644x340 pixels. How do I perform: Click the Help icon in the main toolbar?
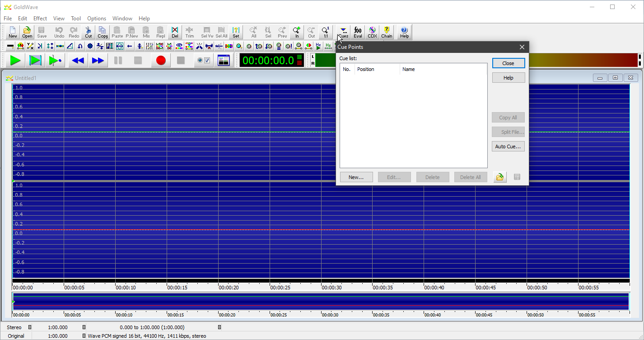[x=404, y=32]
